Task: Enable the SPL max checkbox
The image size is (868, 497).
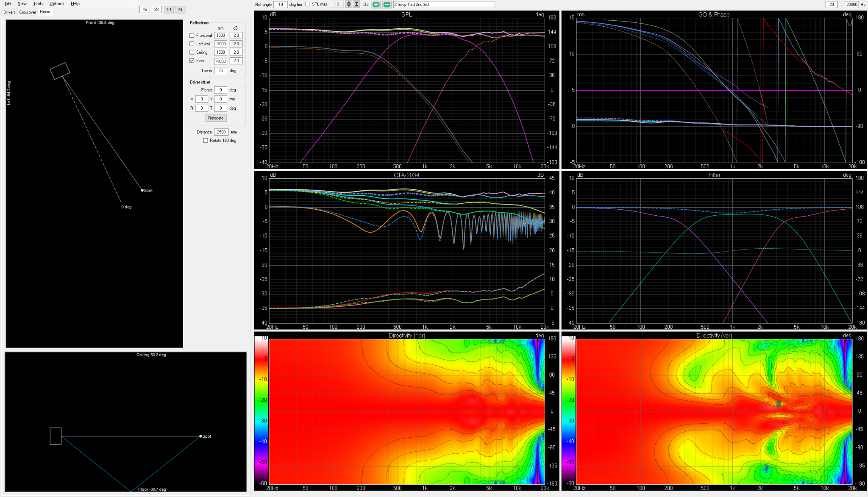Action: coord(308,4)
